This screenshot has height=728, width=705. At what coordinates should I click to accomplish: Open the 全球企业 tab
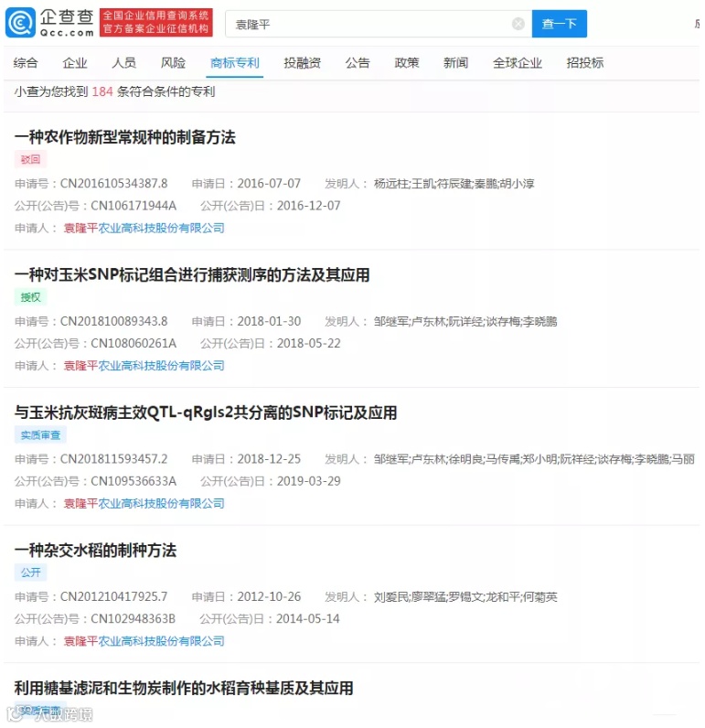(x=517, y=63)
